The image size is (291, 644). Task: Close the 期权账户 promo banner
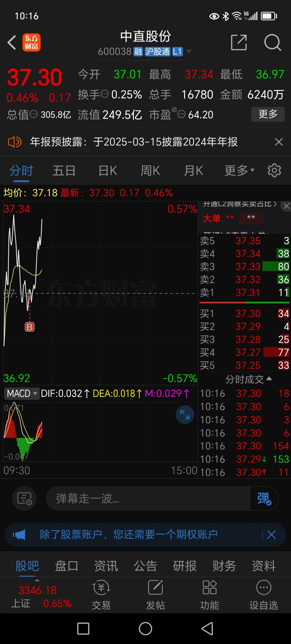pyautogui.click(x=271, y=535)
